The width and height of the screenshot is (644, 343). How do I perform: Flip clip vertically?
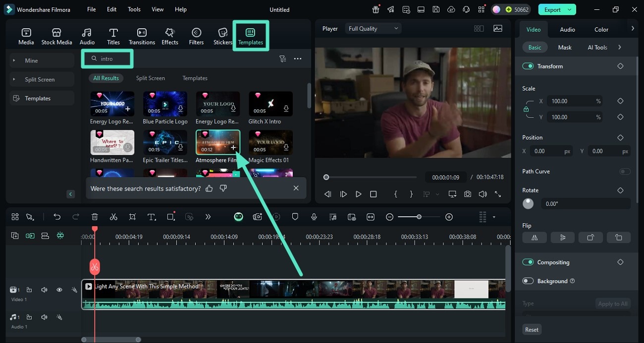pos(563,238)
